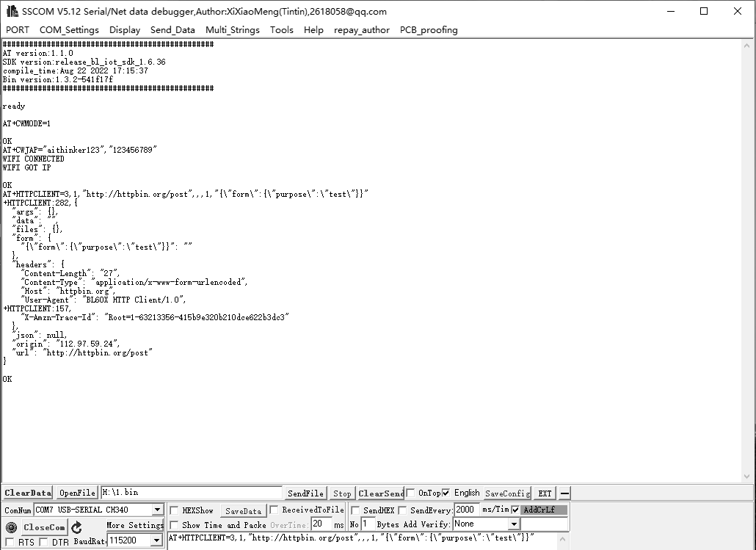
Task: Click the SaveConfig button
Action: click(508, 493)
